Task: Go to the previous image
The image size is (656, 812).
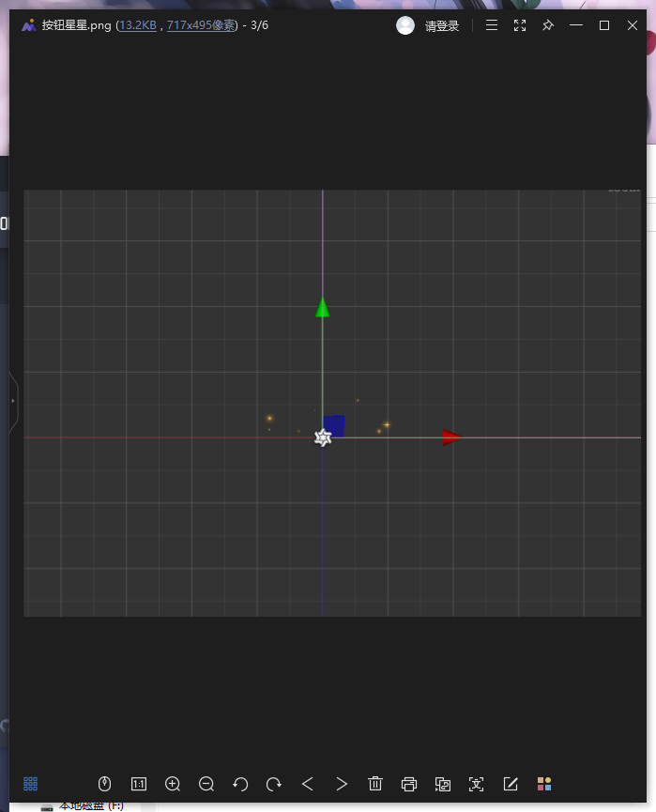Action: pos(308,784)
